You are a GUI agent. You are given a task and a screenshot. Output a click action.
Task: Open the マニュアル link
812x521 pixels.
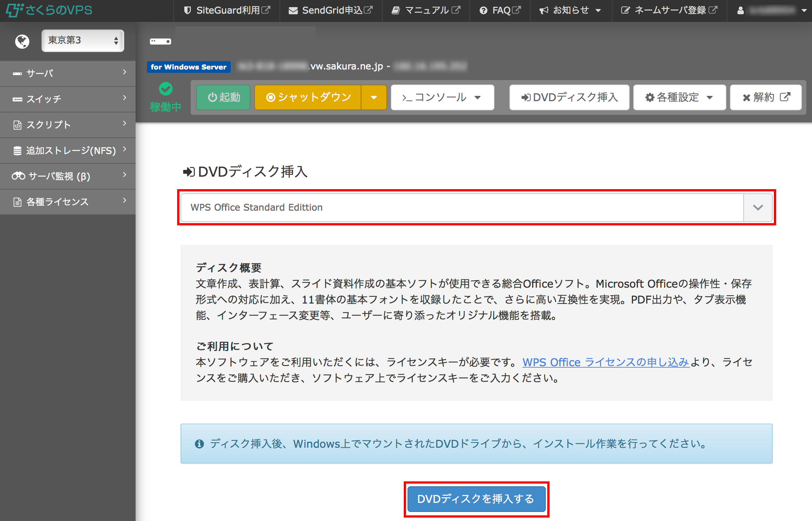[426, 10]
